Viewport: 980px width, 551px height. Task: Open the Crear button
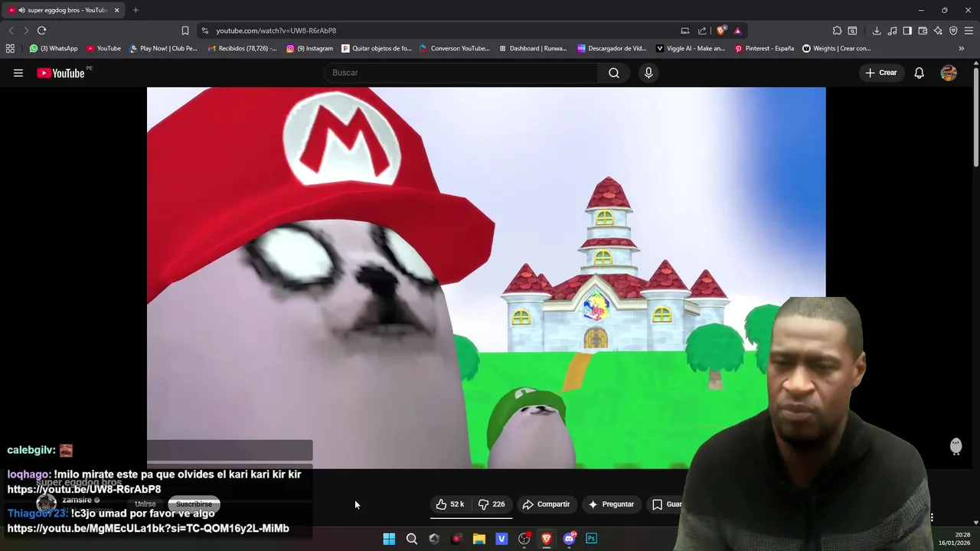coord(881,73)
